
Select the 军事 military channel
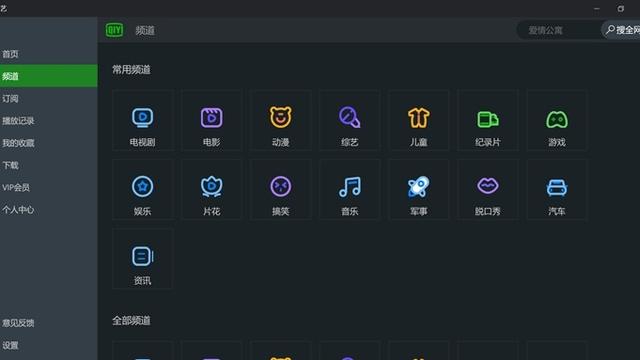point(419,190)
